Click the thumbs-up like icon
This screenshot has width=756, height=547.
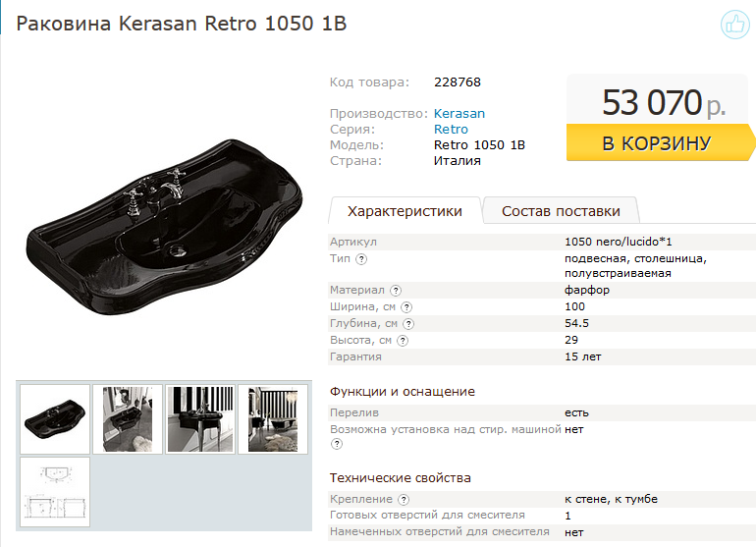[735, 25]
